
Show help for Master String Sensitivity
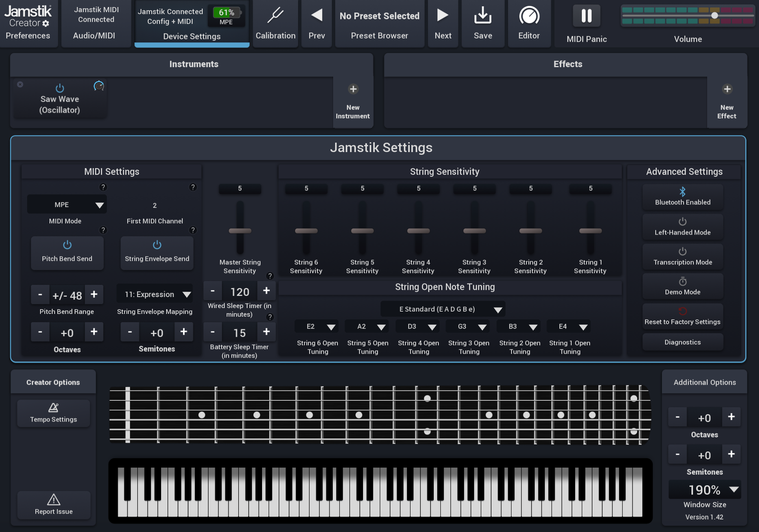(x=269, y=276)
